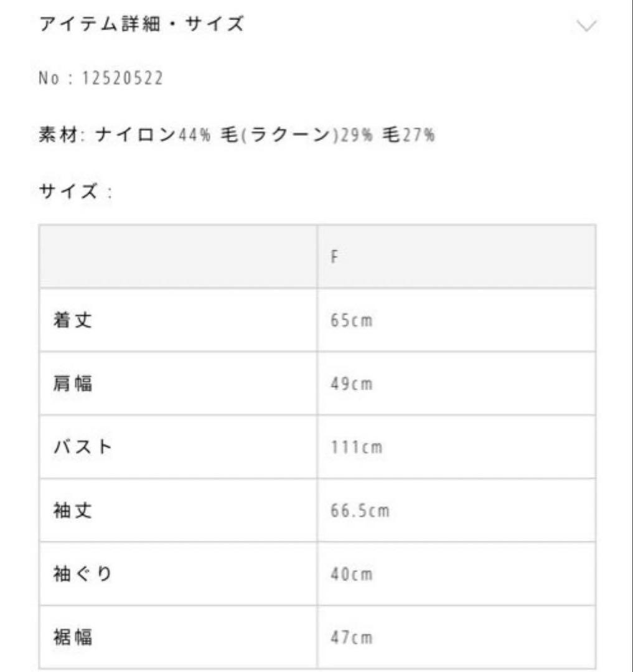Click the 袖ぐり row label

pyautogui.click(x=82, y=575)
